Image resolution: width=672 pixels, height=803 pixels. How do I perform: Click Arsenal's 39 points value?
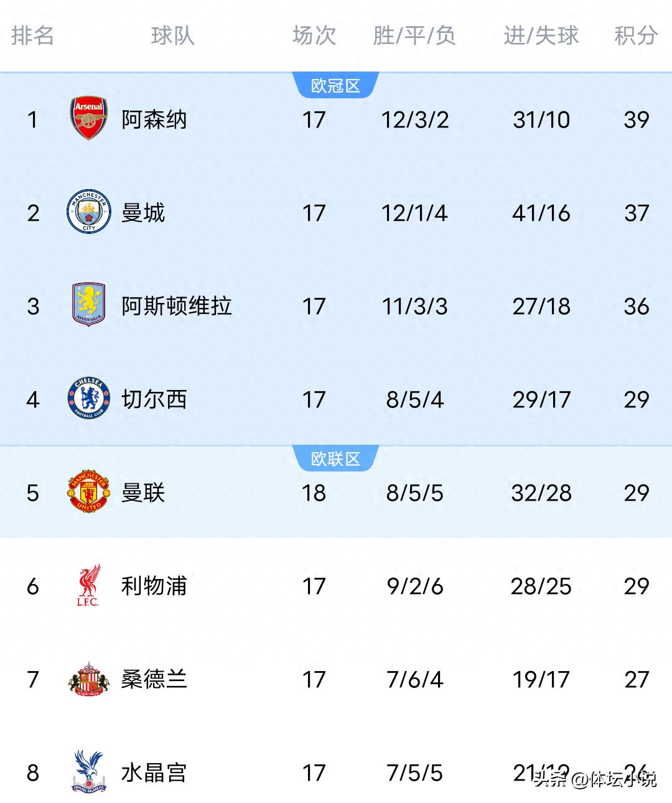pyautogui.click(x=636, y=119)
